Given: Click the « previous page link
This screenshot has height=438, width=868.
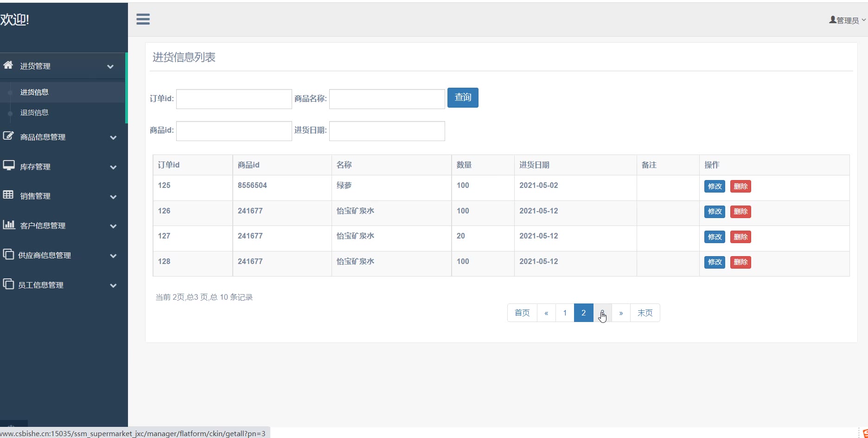Looking at the screenshot, I should [x=546, y=313].
